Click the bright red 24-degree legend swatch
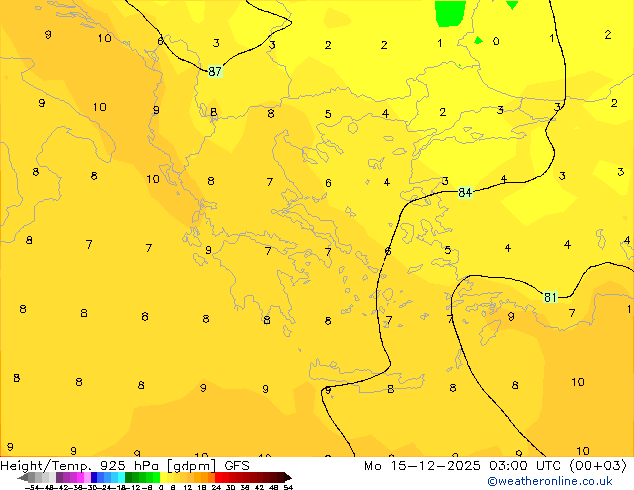Viewport: 634px width, 490px height. pos(218,477)
